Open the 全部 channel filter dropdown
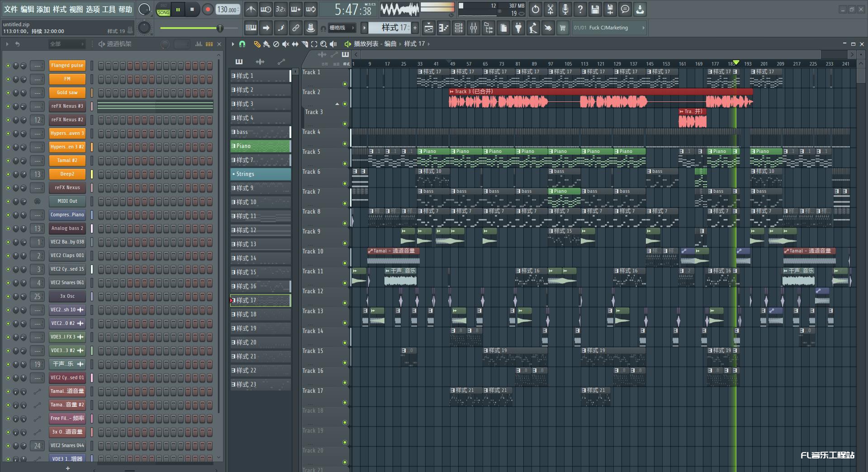The width and height of the screenshot is (868, 472). tap(67, 44)
